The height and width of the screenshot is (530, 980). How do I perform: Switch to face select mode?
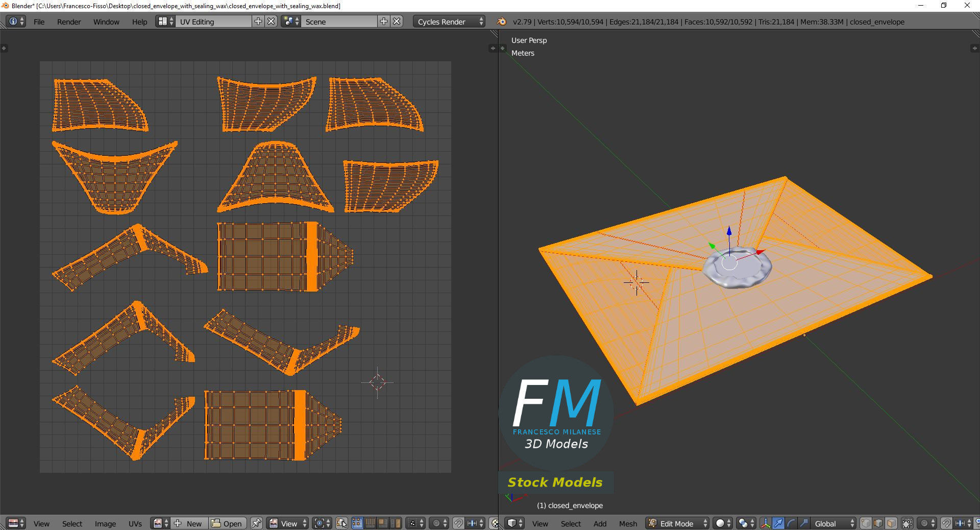pyautogui.click(x=891, y=523)
